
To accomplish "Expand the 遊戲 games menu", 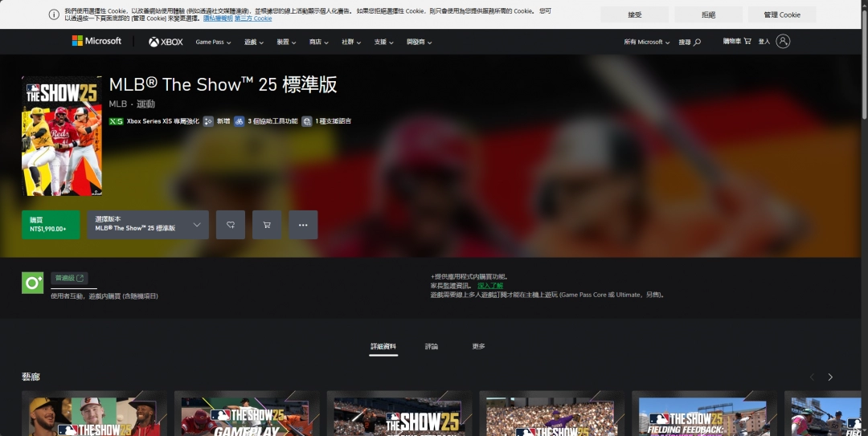I will click(253, 42).
